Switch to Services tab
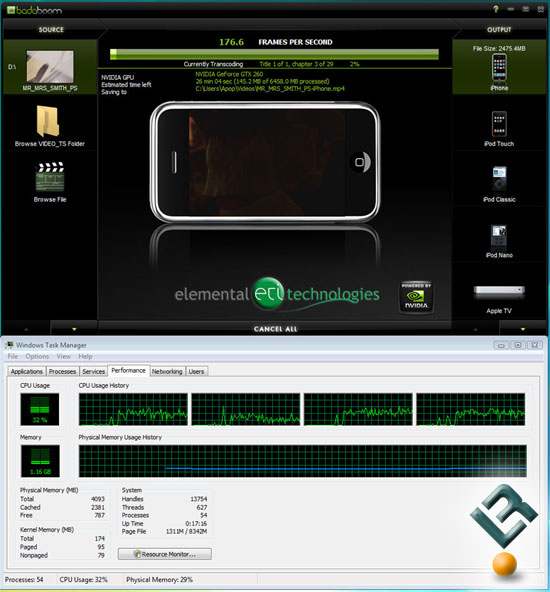 pos(94,372)
